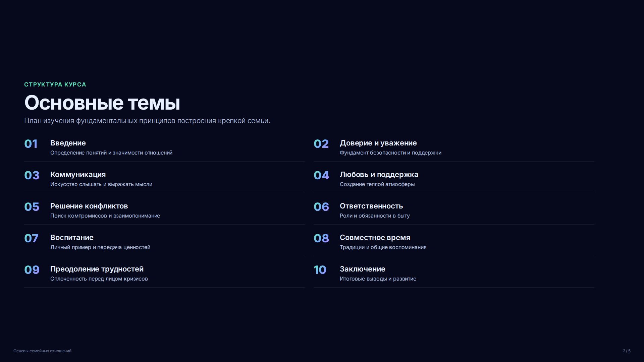Viewport: 644px width, 362px height.
Task: Select the topic 'Доверие и уважение'
Action: (378, 143)
